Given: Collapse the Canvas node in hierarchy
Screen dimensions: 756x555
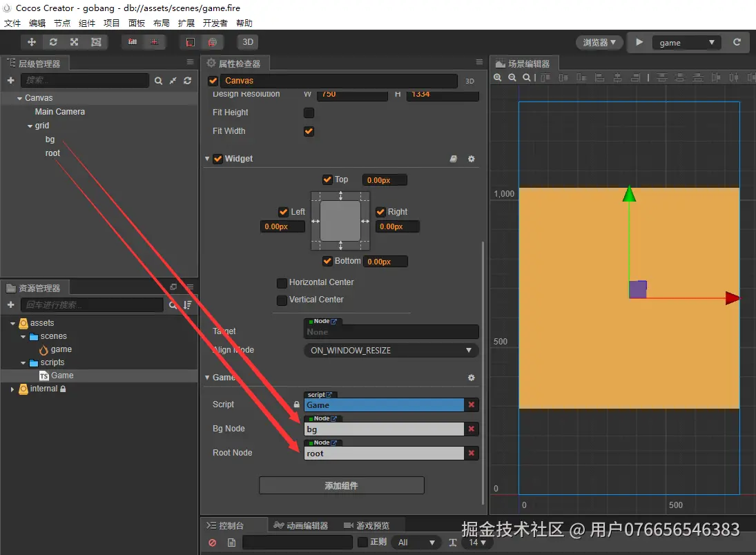Looking at the screenshot, I should point(20,98).
